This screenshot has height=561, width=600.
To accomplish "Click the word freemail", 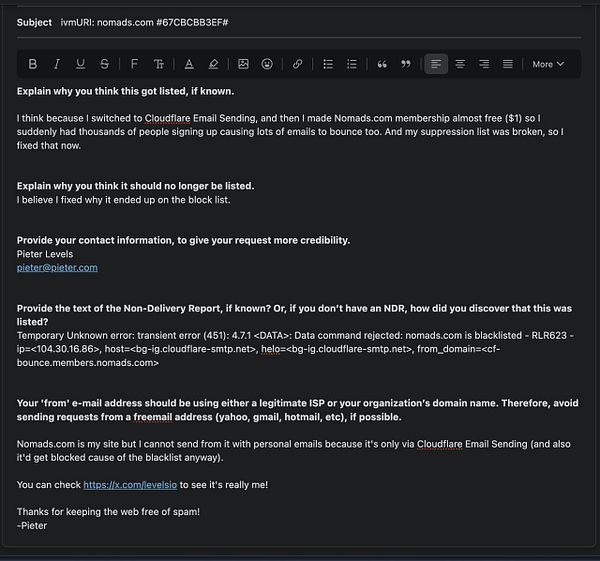I will [153, 417].
